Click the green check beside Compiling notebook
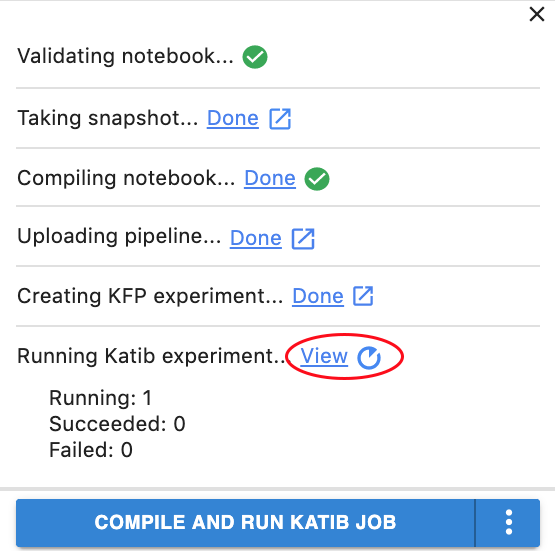 click(317, 179)
